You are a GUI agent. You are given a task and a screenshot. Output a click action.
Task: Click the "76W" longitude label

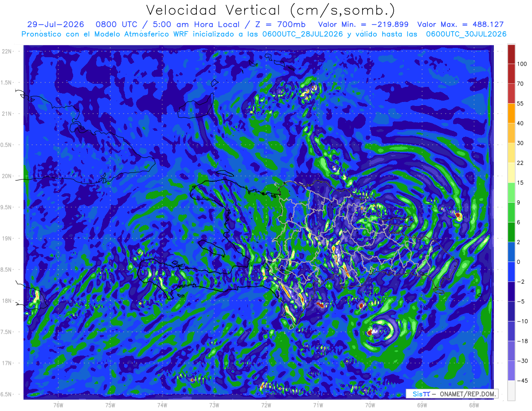point(58,405)
